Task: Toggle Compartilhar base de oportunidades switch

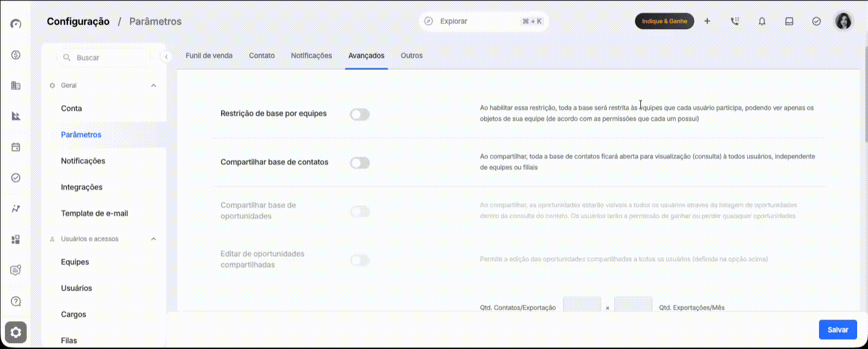Action: pos(360,211)
